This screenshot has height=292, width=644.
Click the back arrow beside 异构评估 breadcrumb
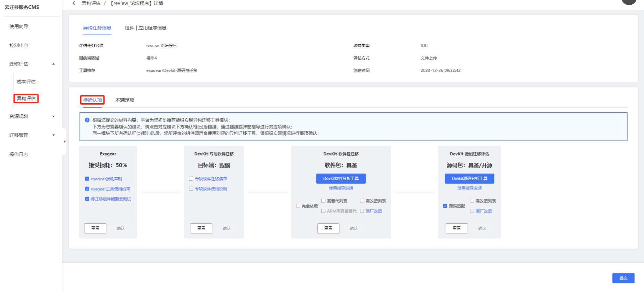pos(74,3)
